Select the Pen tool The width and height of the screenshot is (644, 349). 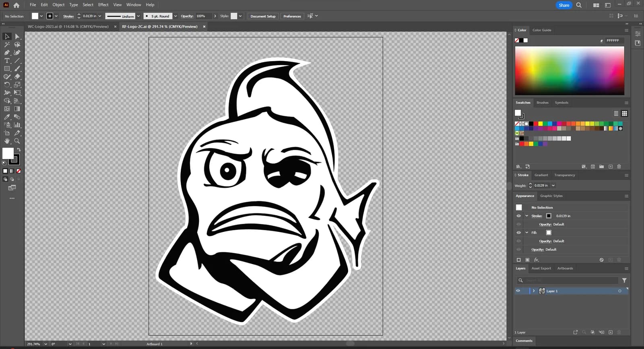[x=7, y=52]
